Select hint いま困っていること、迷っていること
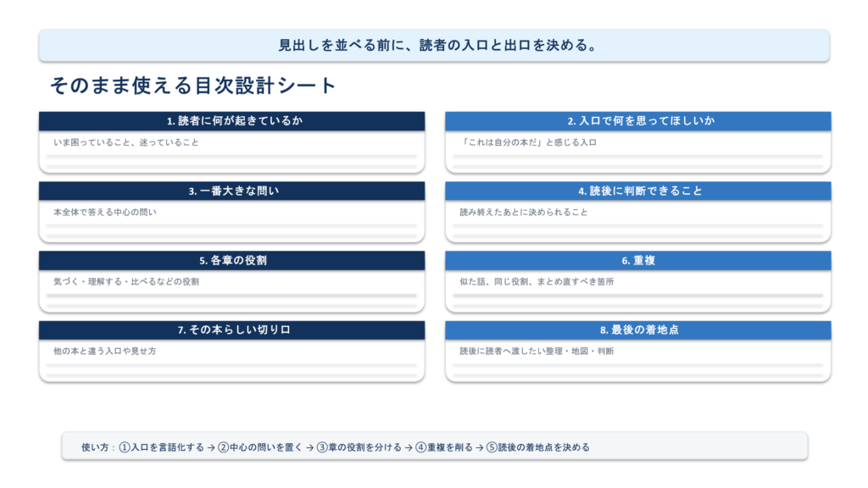 click(126, 142)
